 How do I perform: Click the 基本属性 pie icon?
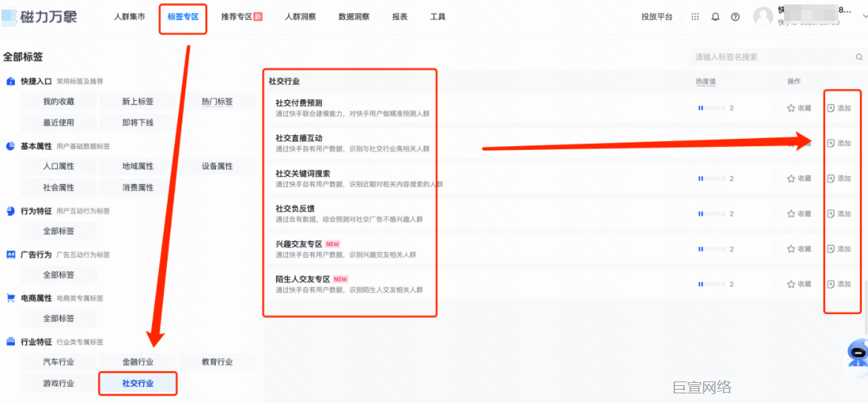pos(10,146)
